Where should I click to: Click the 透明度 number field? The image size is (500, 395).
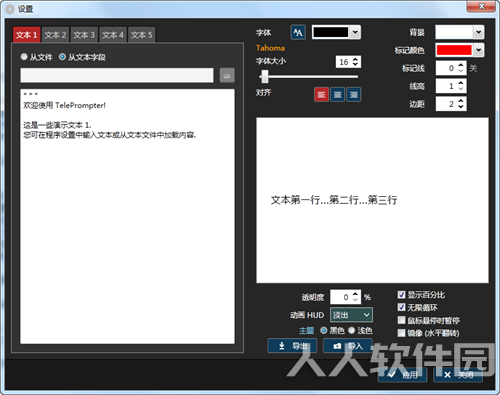[x=341, y=297]
